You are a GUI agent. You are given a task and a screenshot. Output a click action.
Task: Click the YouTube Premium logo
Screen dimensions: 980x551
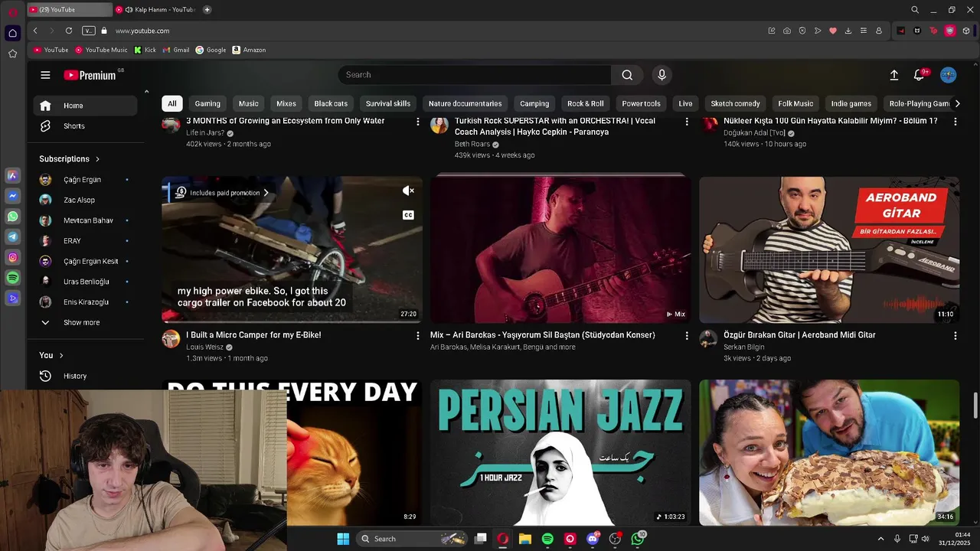pos(90,75)
